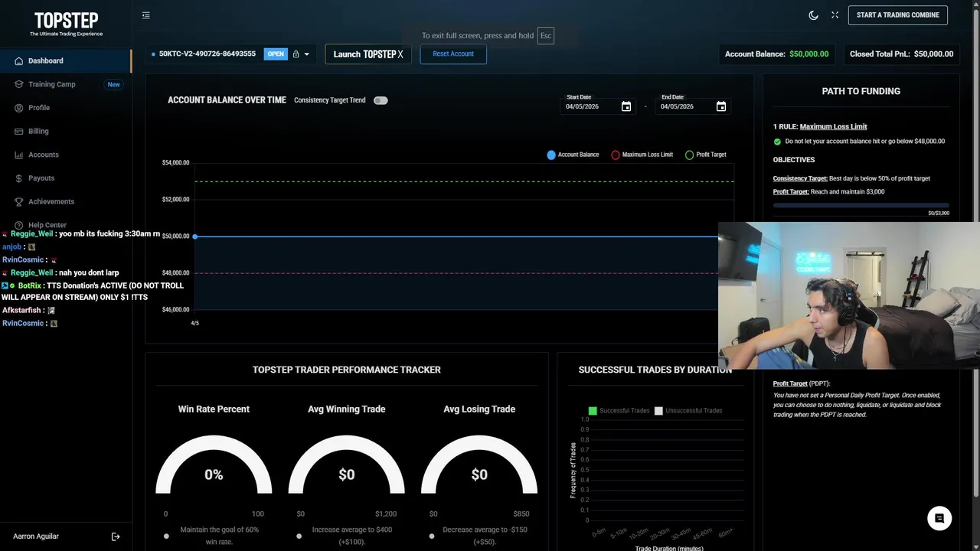
Task: Toggle Account Balance legend series
Action: [573, 155]
